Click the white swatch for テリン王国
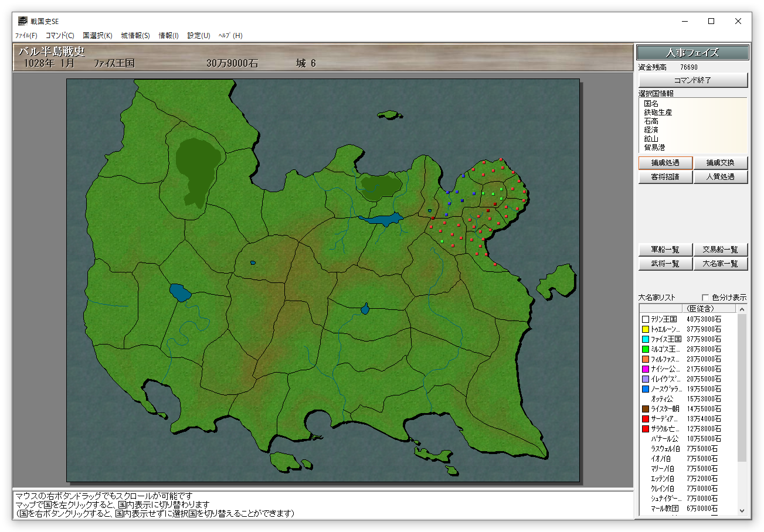The image size is (764, 532). click(646, 319)
